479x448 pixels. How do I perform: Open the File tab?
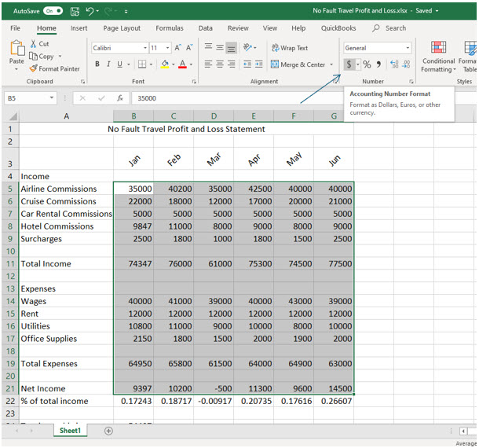(x=15, y=28)
